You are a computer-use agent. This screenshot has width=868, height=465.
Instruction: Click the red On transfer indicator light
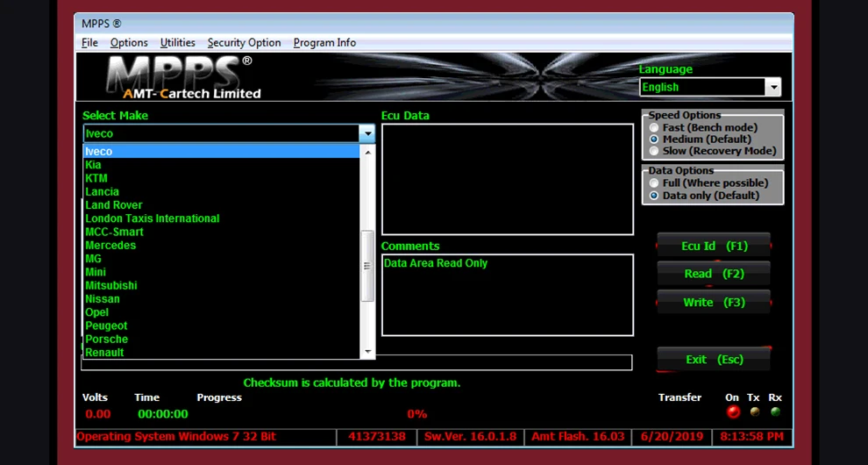click(733, 411)
